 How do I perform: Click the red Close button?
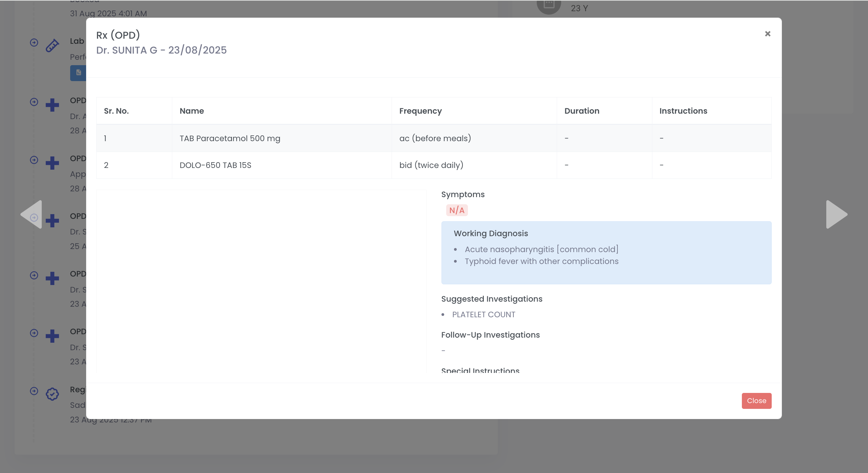coord(756,401)
